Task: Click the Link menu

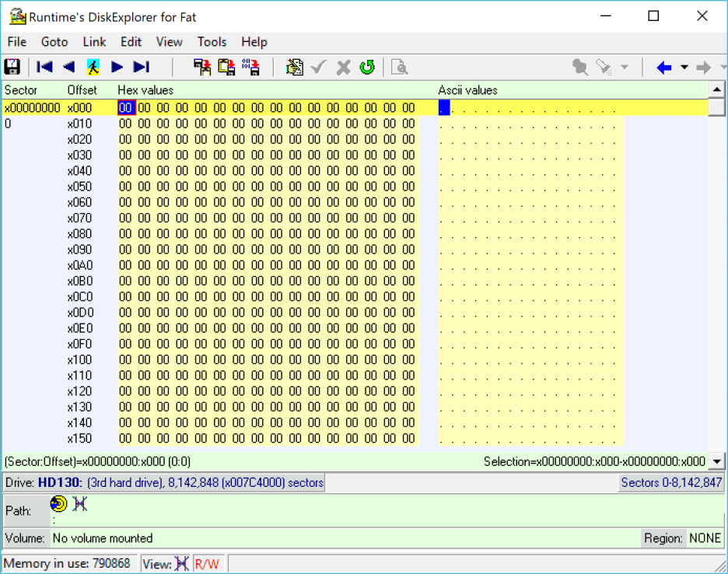Action: tap(94, 42)
